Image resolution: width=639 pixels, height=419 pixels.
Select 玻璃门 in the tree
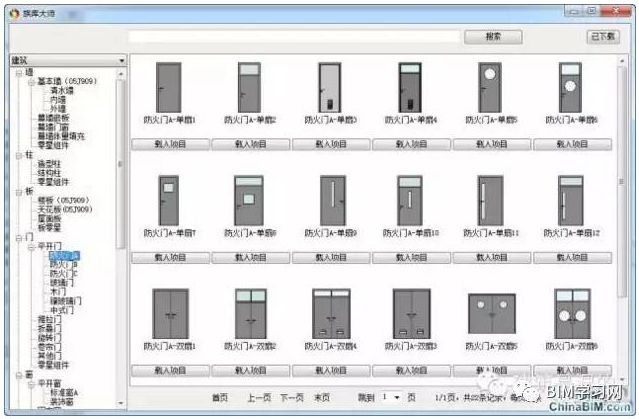(62, 283)
